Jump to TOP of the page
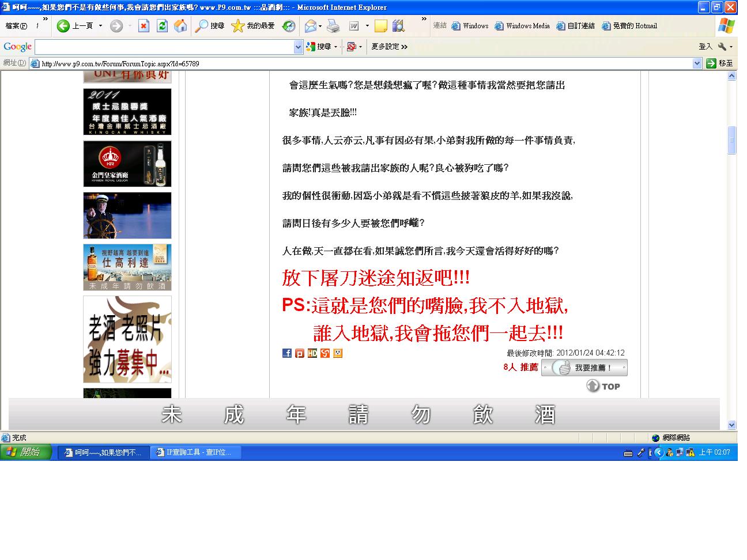 pyautogui.click(x=603, y=386)
